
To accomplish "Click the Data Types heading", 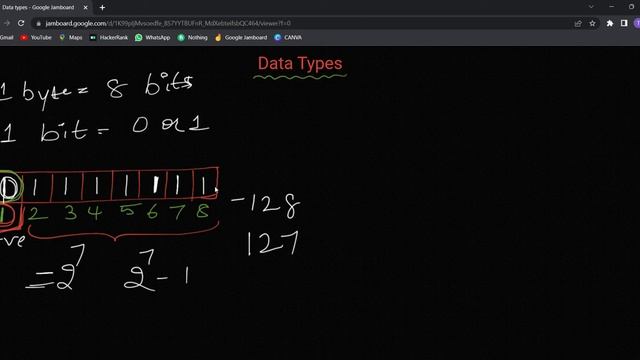I will 300,63.
